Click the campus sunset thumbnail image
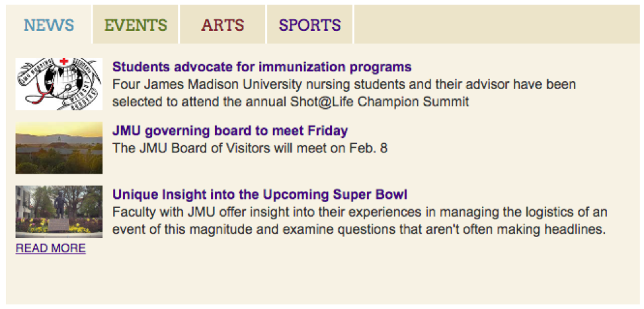This screenshot has width=644, height=309. pos(59,148)
